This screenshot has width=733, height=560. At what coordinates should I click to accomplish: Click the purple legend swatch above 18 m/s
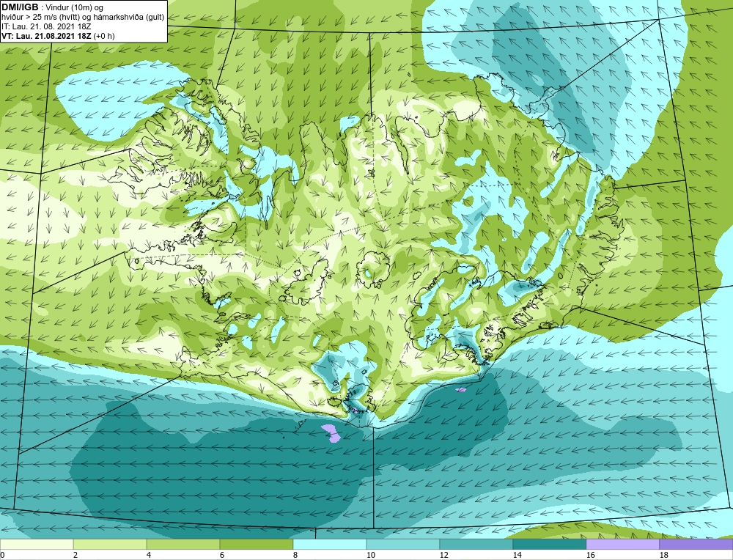click(696, 544)
